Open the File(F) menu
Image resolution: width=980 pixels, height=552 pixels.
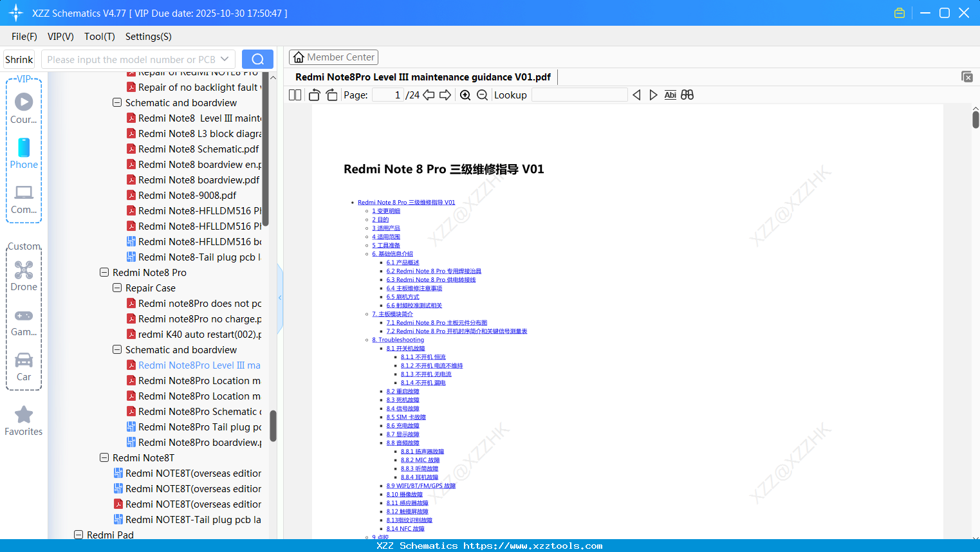coord(24,37)
